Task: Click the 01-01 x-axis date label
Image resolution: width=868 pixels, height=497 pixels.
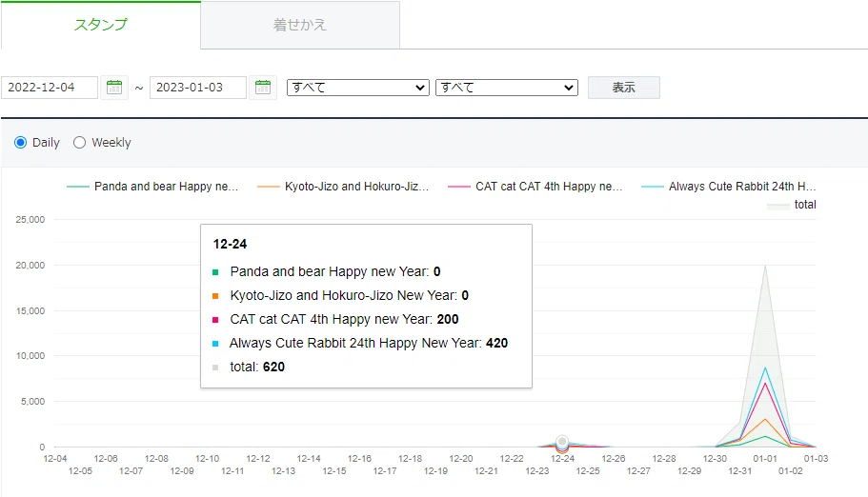Action: pyautogui.click(x=765, y=459)
